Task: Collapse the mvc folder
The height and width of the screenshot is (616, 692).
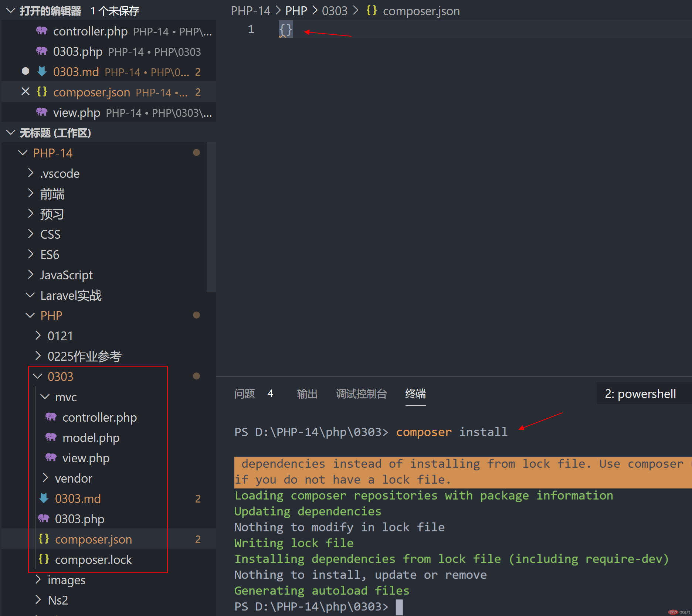Action: click(45, 397)
